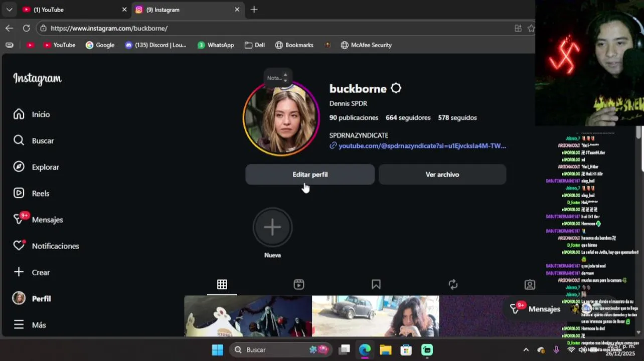Open Google bookmark
Screen dimensions: 644x361
(100, 45)
